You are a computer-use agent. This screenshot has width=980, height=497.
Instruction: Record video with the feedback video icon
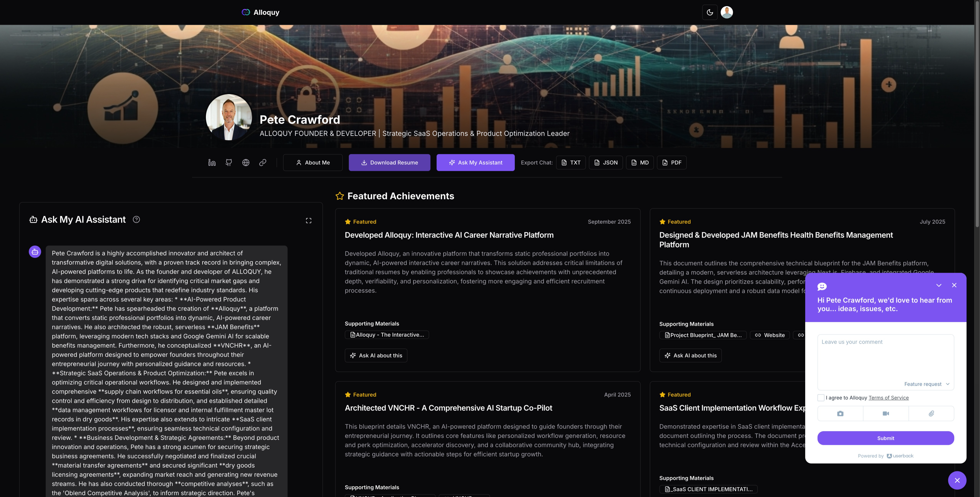[x=886, y=414]
